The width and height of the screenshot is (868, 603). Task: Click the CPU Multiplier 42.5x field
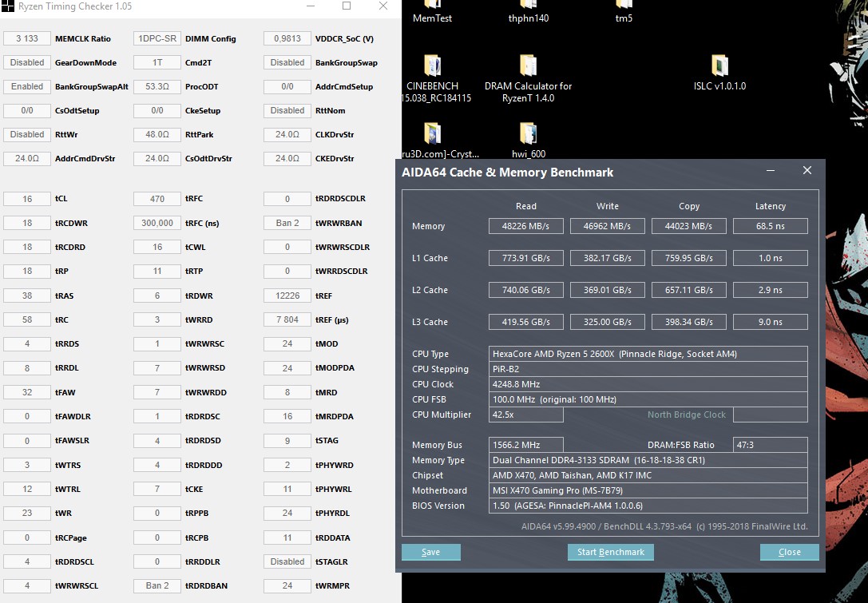click(x=526, y=415)
